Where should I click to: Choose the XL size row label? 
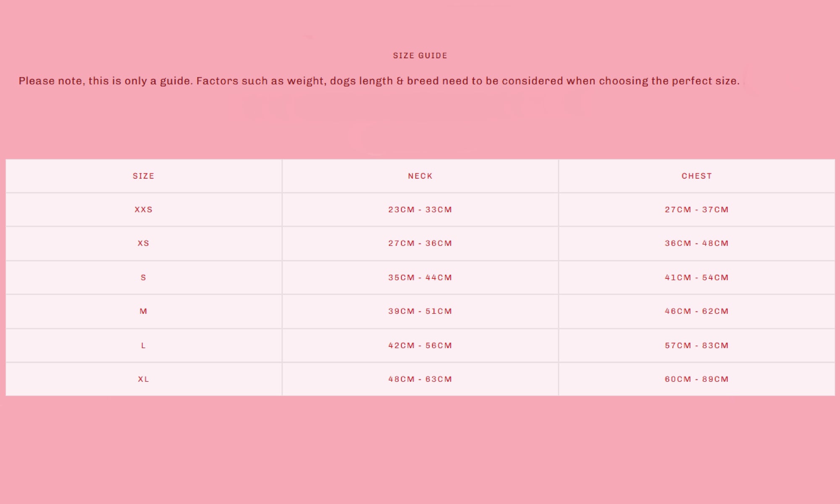pyautogui.click(x=144, y=379)
